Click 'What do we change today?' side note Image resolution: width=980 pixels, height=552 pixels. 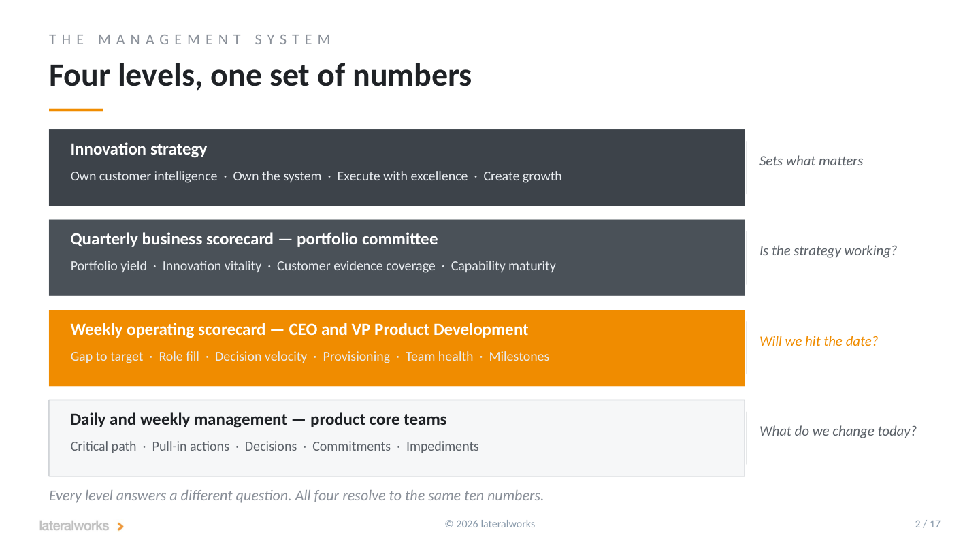[838, 432]
